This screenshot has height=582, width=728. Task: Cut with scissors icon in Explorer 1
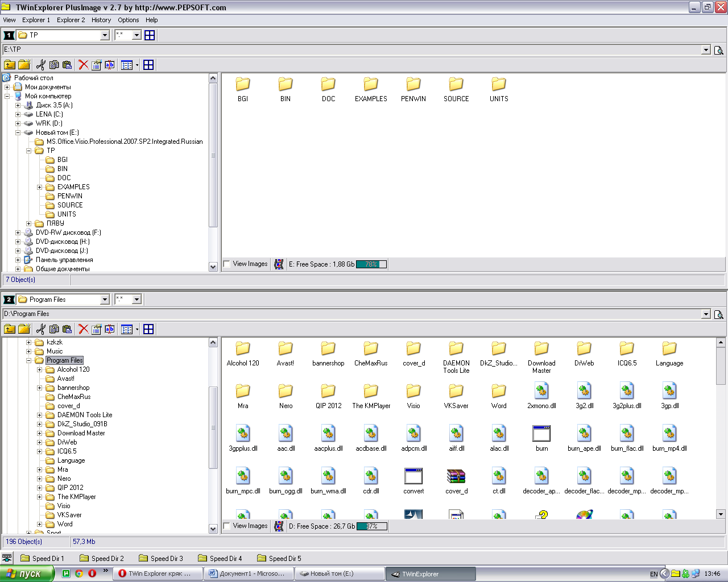pyautogui.click(x=40, y=65)
